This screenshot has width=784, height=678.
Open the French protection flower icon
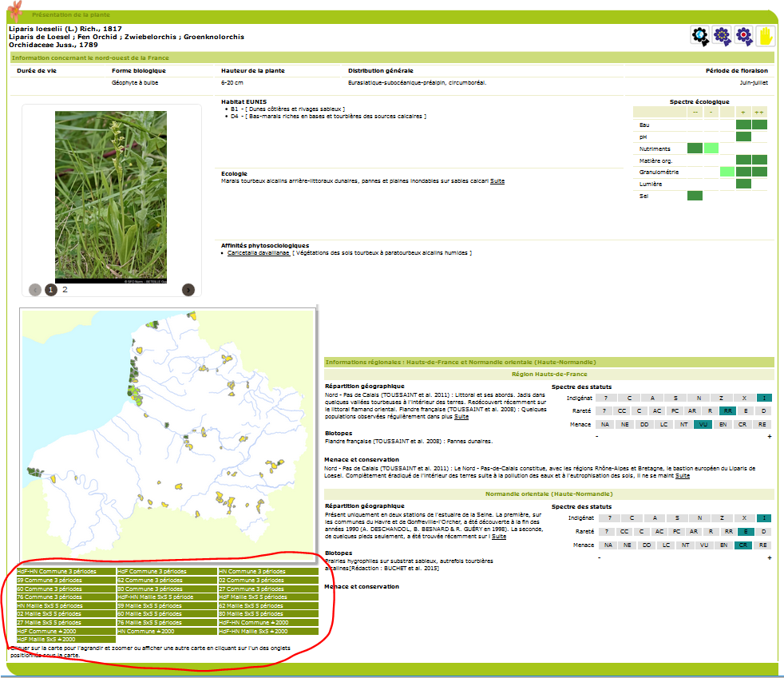[x=745, y=34]
